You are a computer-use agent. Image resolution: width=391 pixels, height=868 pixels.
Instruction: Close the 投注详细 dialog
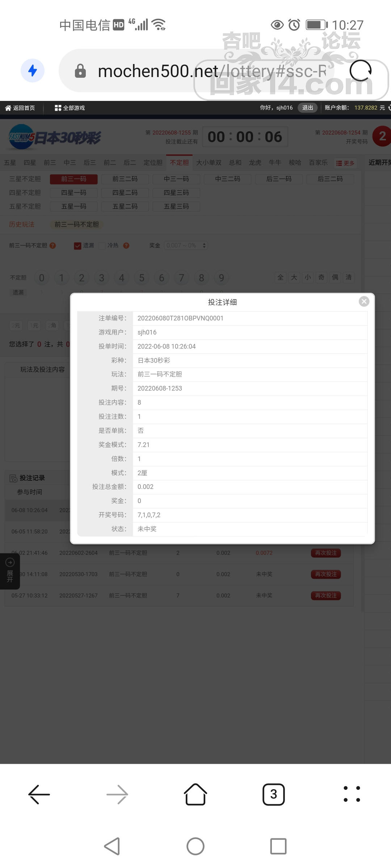click(364, 301)
